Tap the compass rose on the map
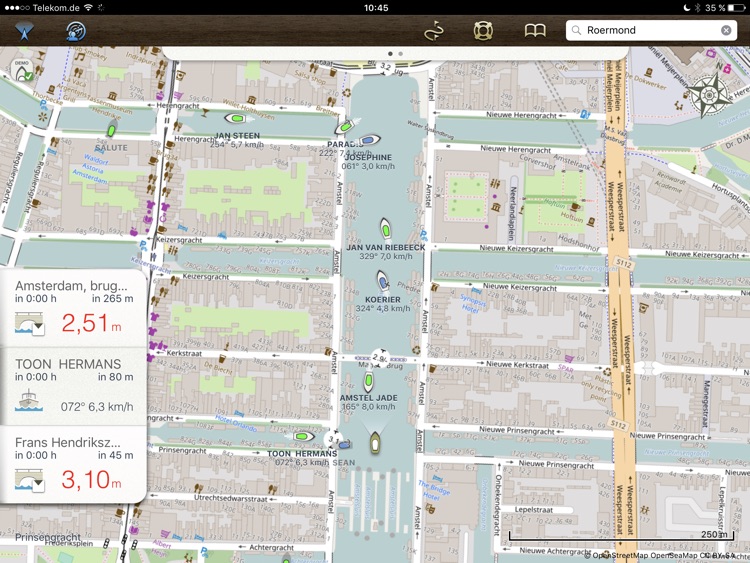The width and height of the screenshot is (750, 563). point(709,95)
